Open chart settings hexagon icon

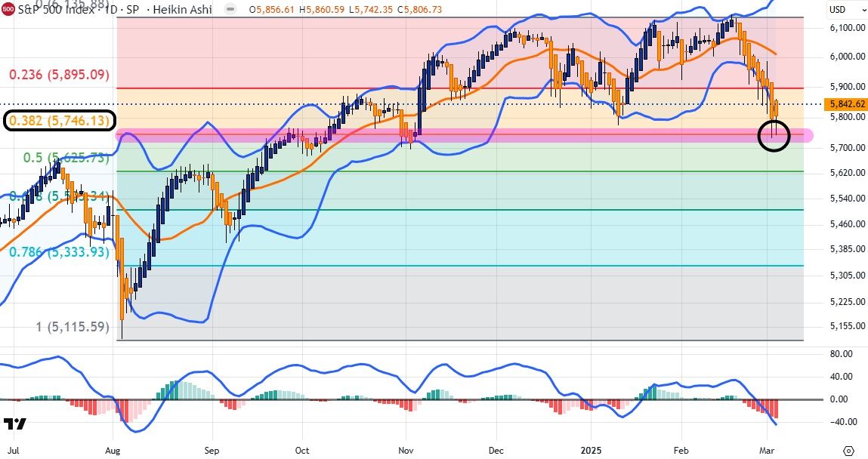pyautogui.click(x=848, y=449)
